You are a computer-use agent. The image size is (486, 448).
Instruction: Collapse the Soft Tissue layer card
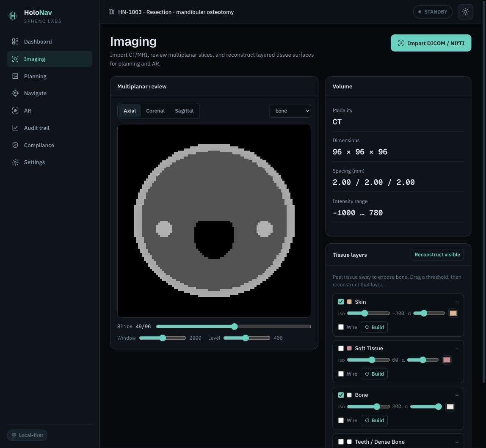[456, 349]
